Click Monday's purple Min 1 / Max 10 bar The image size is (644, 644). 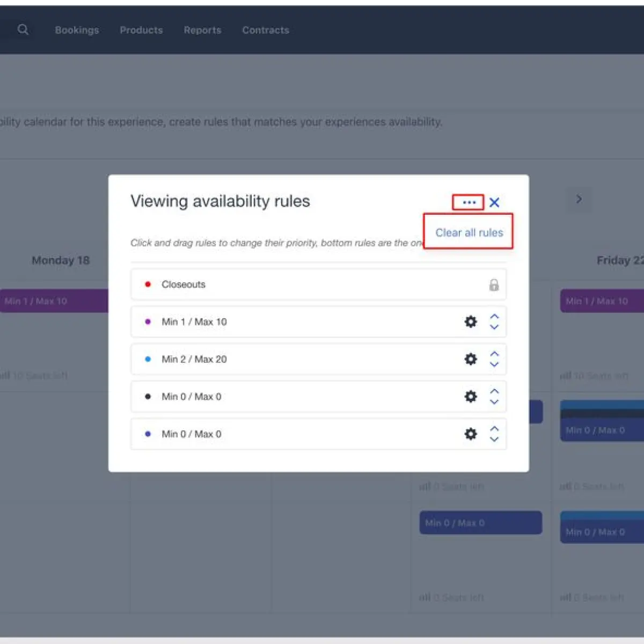tap(54, 301)
